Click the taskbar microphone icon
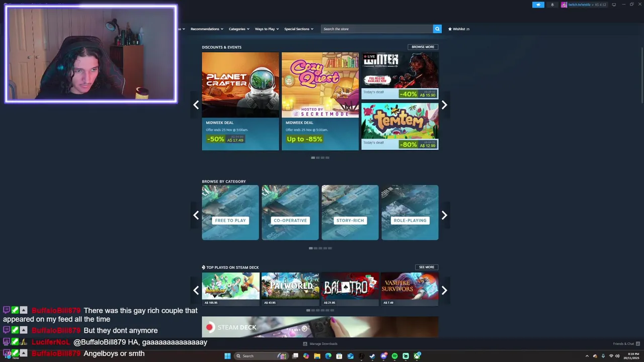This screenshot has height=362, width=644. point(603,356)
